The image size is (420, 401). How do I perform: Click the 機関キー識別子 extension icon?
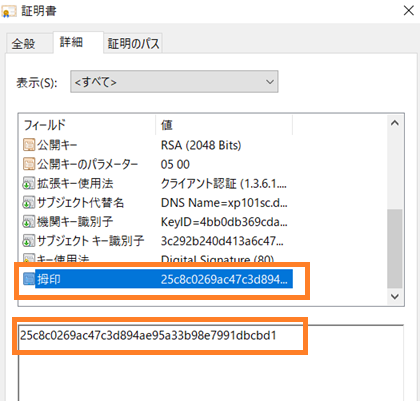(29, 222)
